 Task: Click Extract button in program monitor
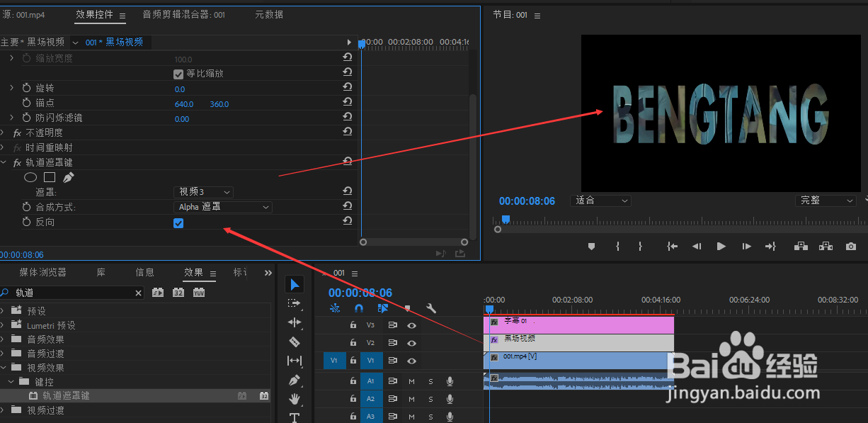click(x=826, y=247)
